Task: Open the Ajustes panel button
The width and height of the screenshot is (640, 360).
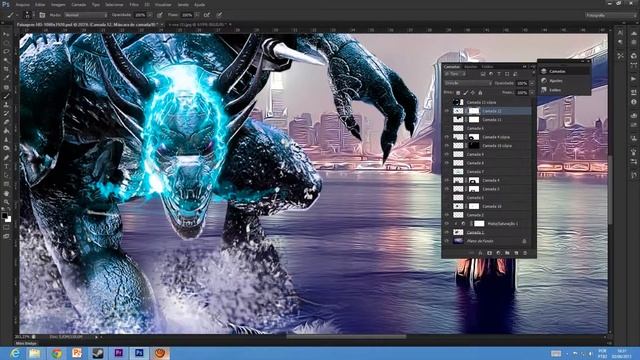Action: (x=556, y=81)
